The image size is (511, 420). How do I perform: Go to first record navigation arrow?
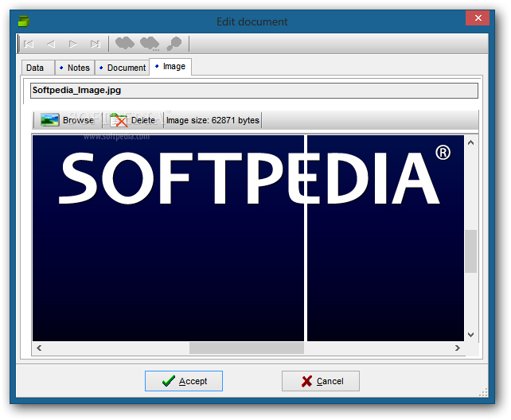29,44
